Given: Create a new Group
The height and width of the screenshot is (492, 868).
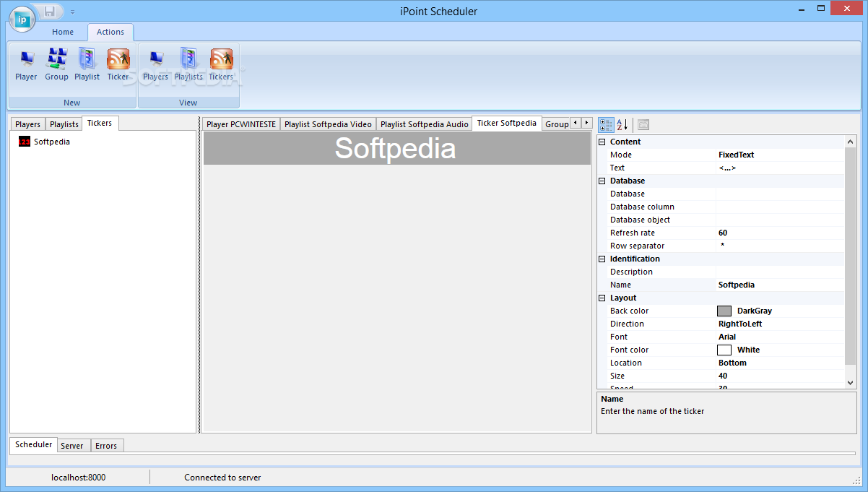Looking at the screenshot, I should [56, 64].
